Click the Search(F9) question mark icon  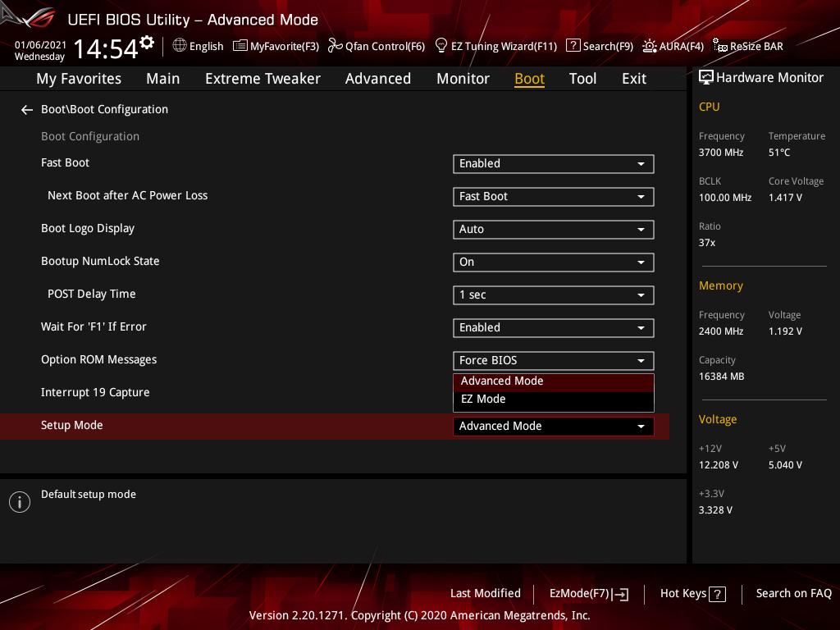(x=573, y=46)
